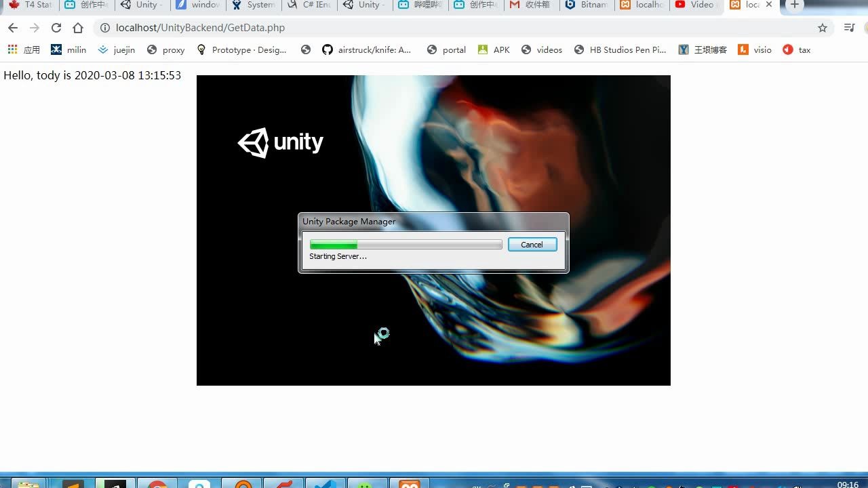Switch to the window tab
This screenshot has width=868, height=488.
(x=199, y=5)
